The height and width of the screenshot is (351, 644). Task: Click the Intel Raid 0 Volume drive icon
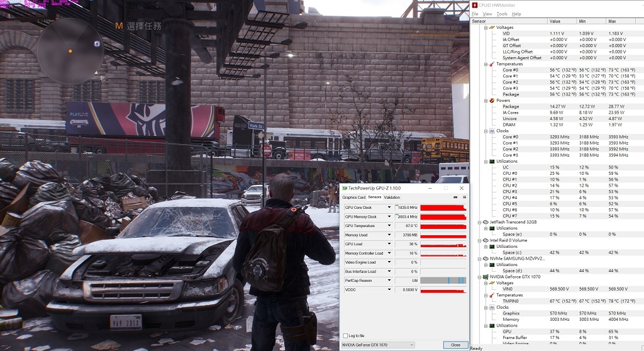click(x=486, y=240)
